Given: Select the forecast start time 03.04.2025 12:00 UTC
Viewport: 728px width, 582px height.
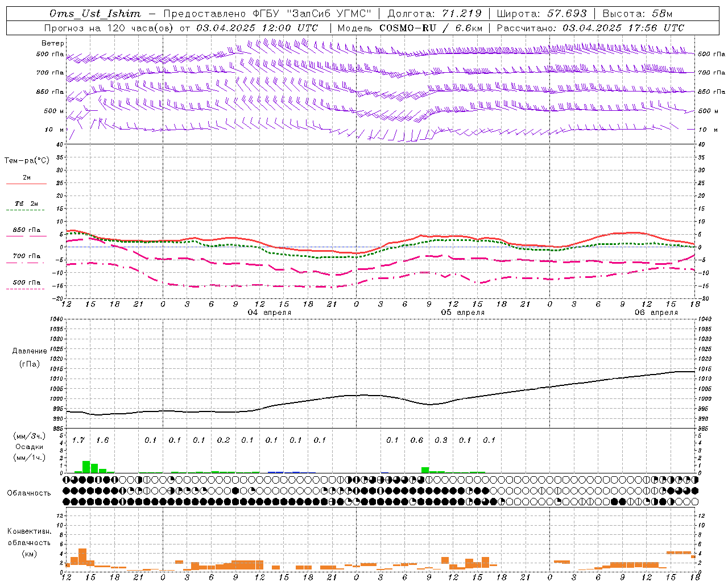Looking at the screenshot, I should pyautogui.click(x=257, y=28).
